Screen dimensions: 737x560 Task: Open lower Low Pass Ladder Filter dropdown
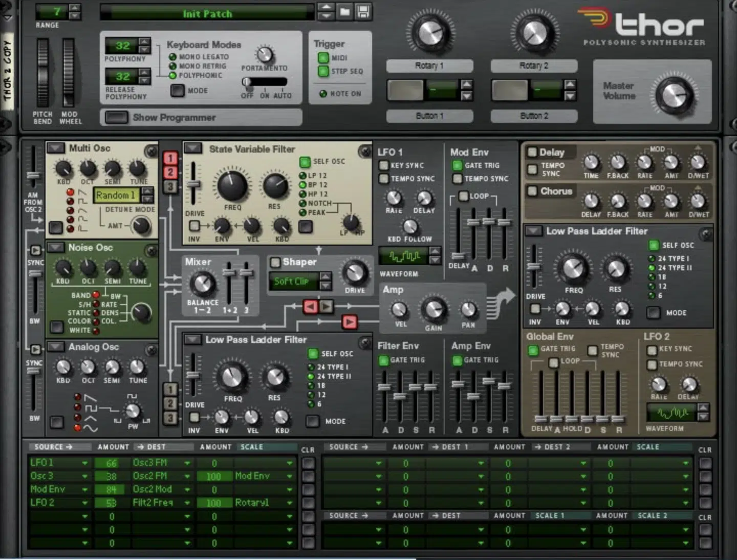tap(193, 339)
